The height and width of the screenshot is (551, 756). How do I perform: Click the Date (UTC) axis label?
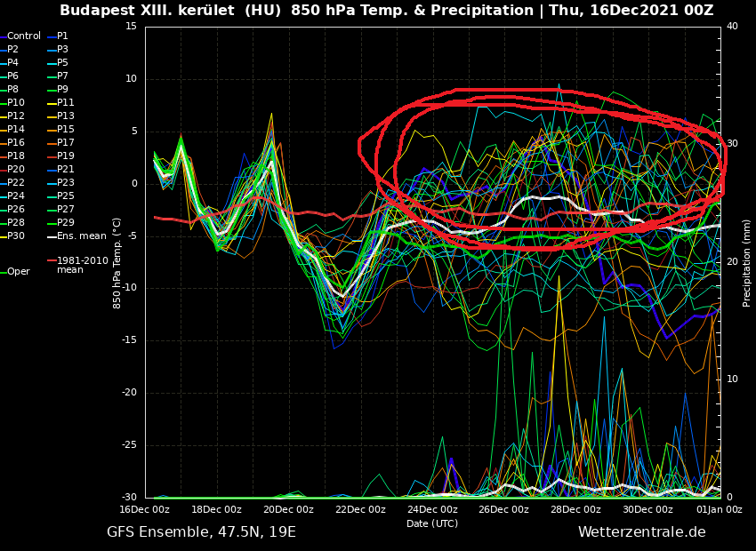click(x=432, y=523)
